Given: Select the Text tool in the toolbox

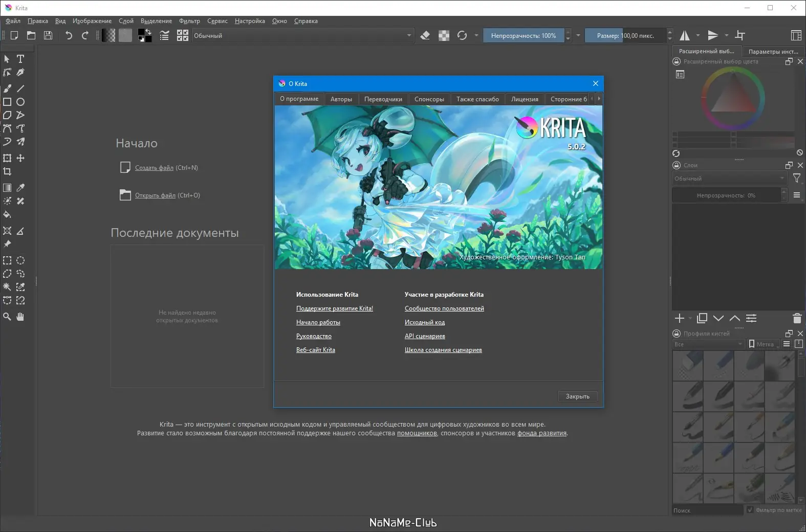Looking at the screenshot, I should point(20,59).
